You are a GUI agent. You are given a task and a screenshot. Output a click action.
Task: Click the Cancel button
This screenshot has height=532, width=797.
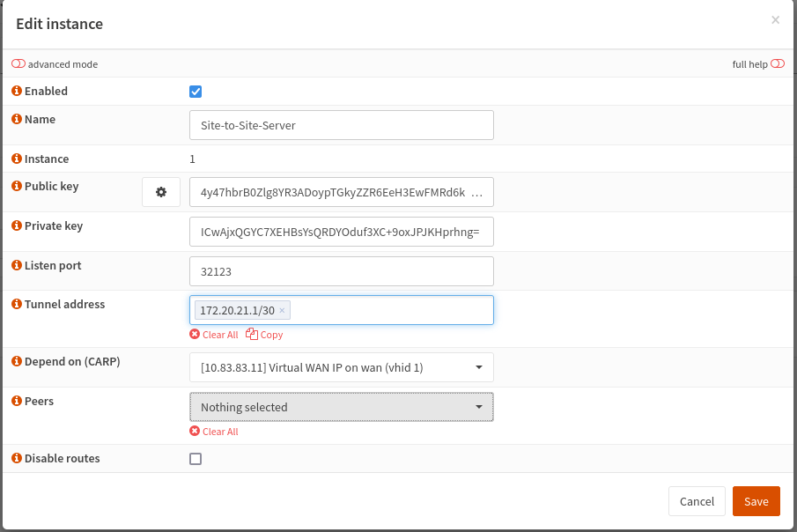(697, 501)
